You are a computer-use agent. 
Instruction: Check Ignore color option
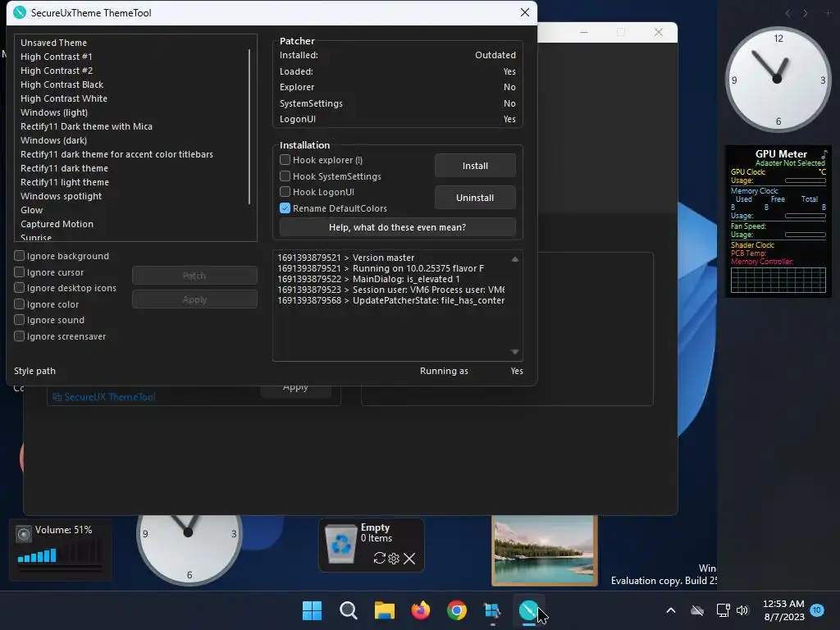tap(20, 304)
